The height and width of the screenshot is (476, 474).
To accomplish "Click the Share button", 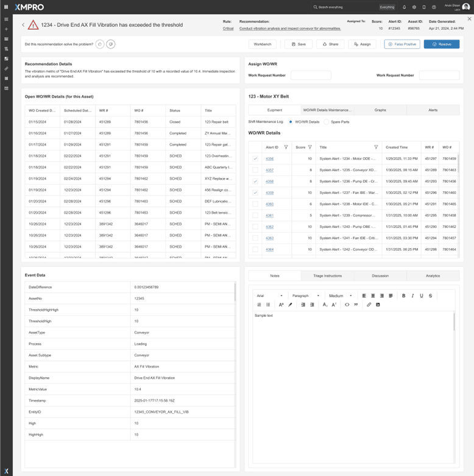I will [330, 44].
